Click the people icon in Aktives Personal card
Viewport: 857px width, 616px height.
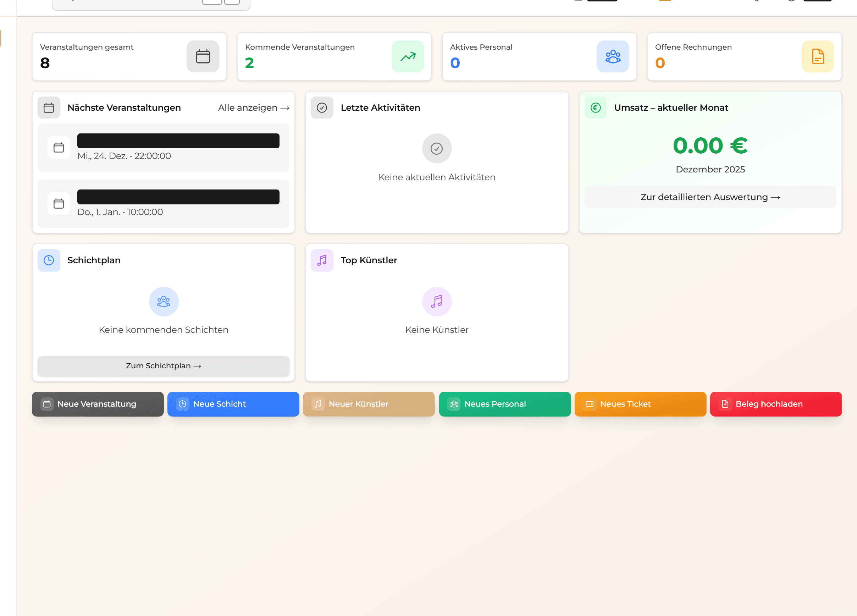pos(613,56)
